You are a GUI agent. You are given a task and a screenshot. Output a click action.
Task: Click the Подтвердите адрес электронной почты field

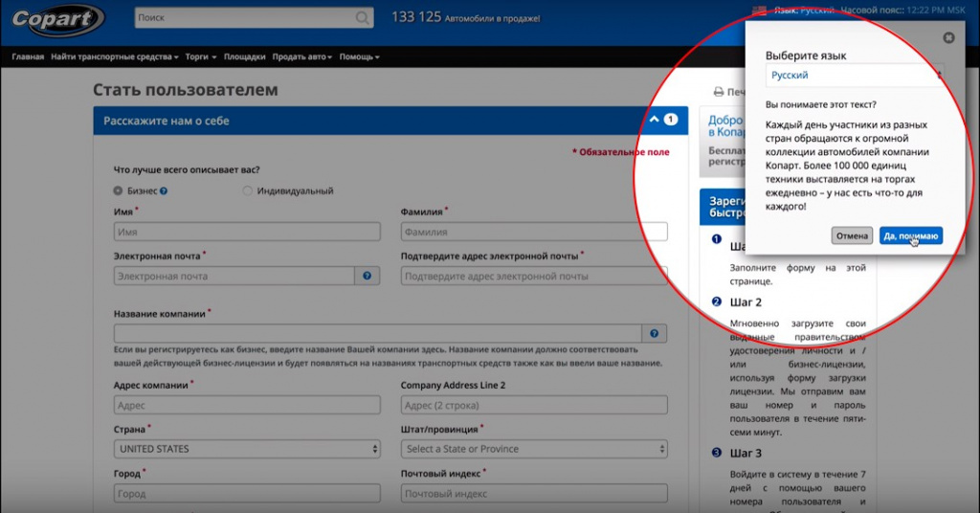pyautogui.click(x=534, y=276)
